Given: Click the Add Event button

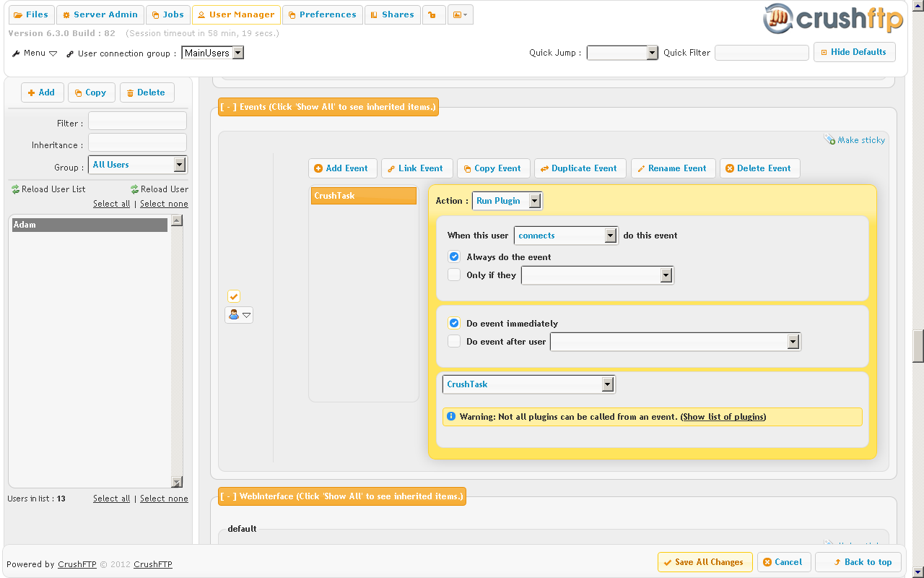Looking at the screenshot, I should tap(341, 168).
